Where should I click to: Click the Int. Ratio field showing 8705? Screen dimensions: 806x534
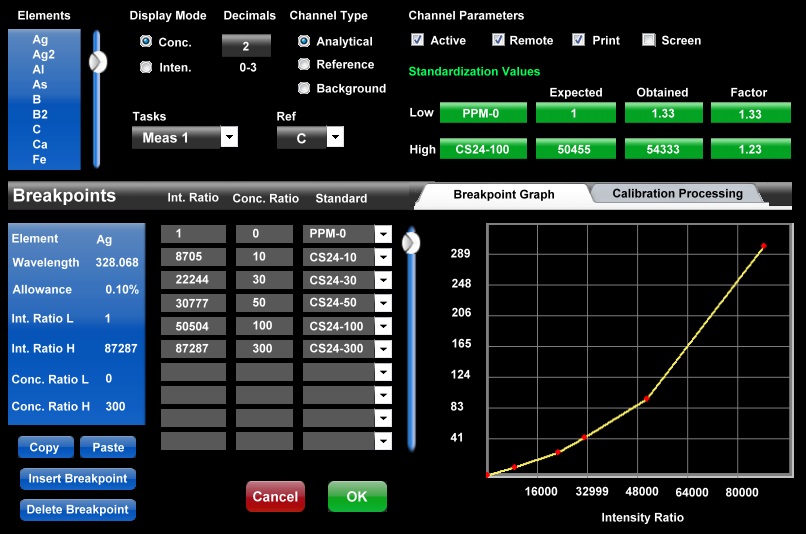(x=193, y=257)
